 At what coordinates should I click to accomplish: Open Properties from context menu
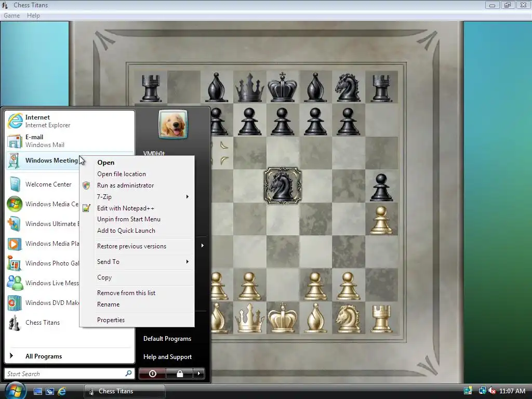click(x=137, y=320)
